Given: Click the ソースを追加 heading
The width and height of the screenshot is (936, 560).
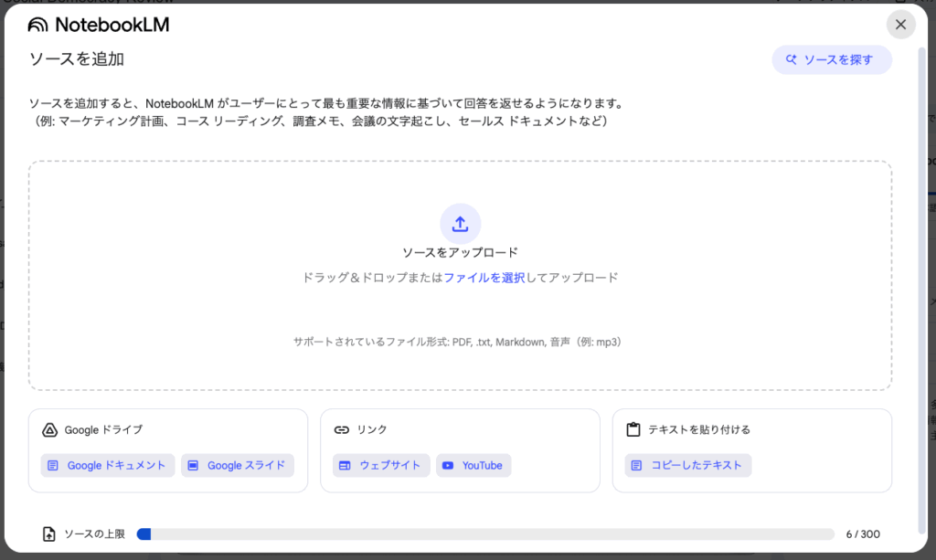Looking at the screenshot, I should coord(77,59).
